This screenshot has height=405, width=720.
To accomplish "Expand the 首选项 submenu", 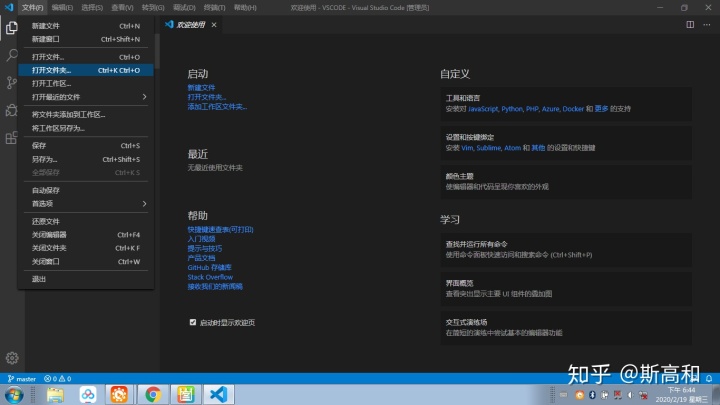I will click(85, 203).
